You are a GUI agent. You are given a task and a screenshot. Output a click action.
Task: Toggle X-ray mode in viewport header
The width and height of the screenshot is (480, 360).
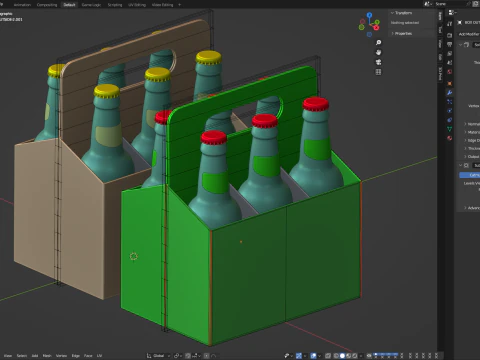(328, 356)
